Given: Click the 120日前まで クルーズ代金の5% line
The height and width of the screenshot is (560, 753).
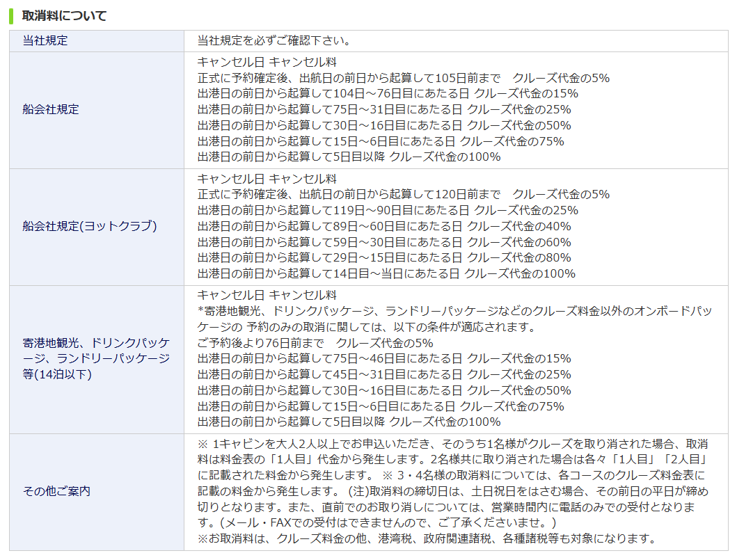Looking at the screenshot, I should (404, 195).
